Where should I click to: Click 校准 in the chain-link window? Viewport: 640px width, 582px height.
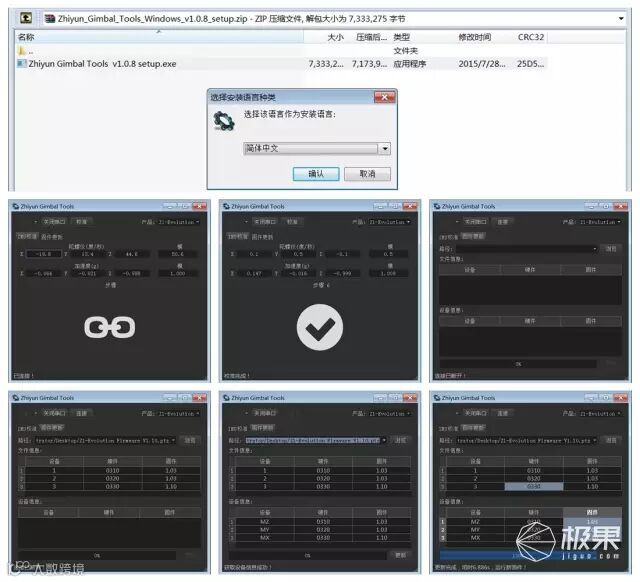82,222
